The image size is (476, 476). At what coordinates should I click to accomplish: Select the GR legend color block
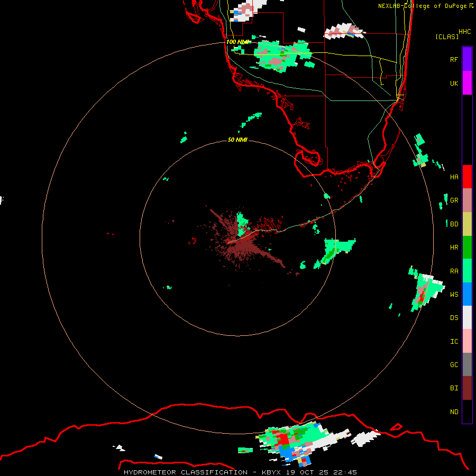467,200
